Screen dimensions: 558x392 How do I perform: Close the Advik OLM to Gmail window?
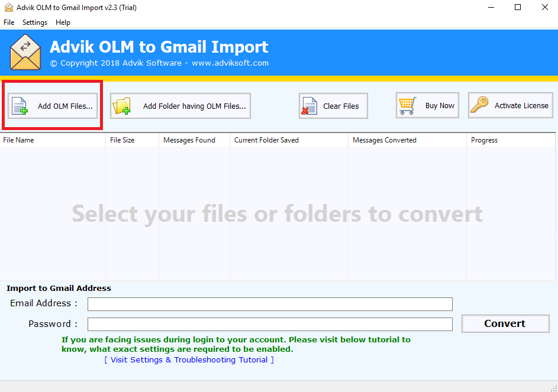(545, 8)
